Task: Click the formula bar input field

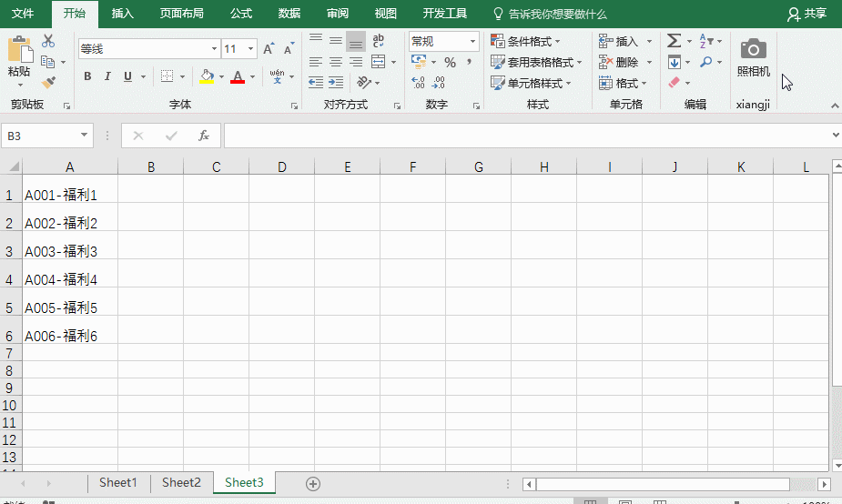Action: [527, 136]
